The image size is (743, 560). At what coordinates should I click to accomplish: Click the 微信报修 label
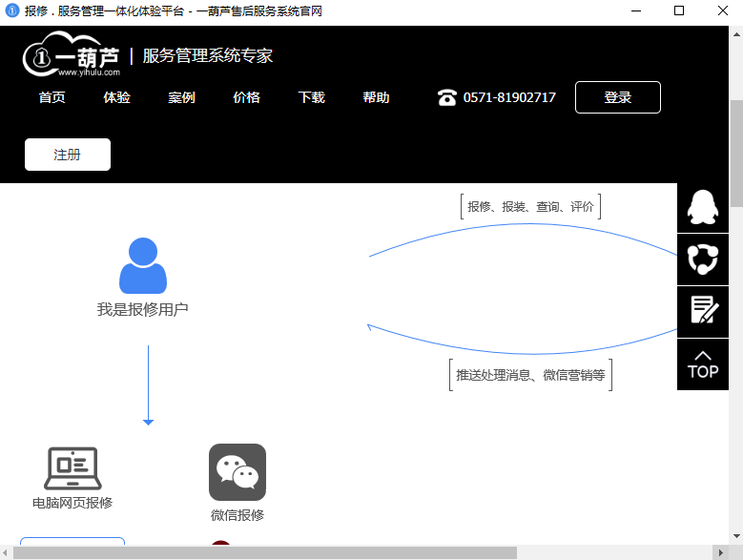(x=237, y=515)
